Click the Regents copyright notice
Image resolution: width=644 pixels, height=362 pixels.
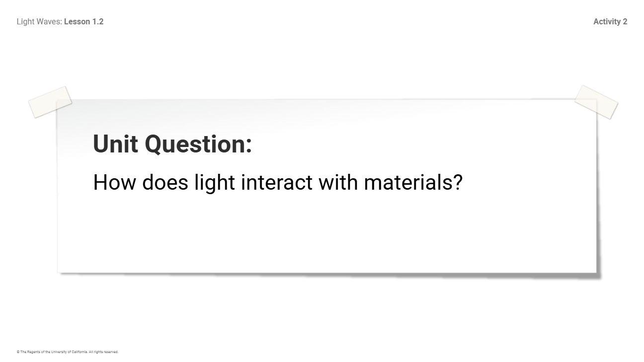pos(67,352)
